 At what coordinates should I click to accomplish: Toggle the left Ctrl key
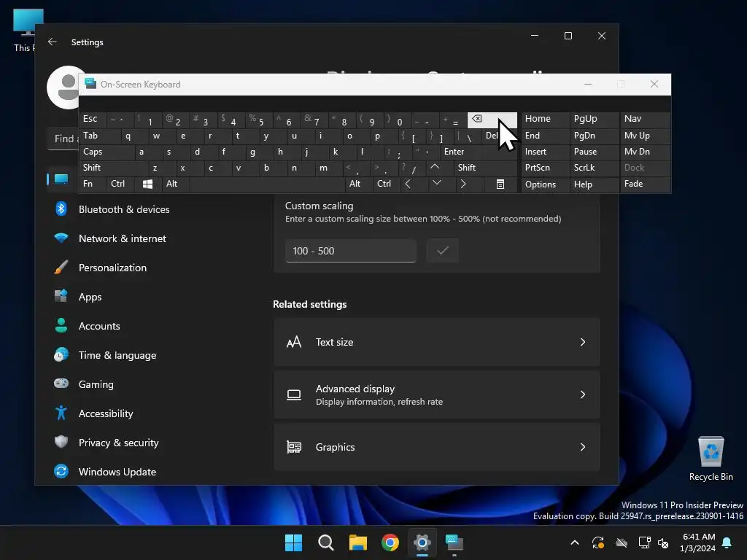pos(121,184)
